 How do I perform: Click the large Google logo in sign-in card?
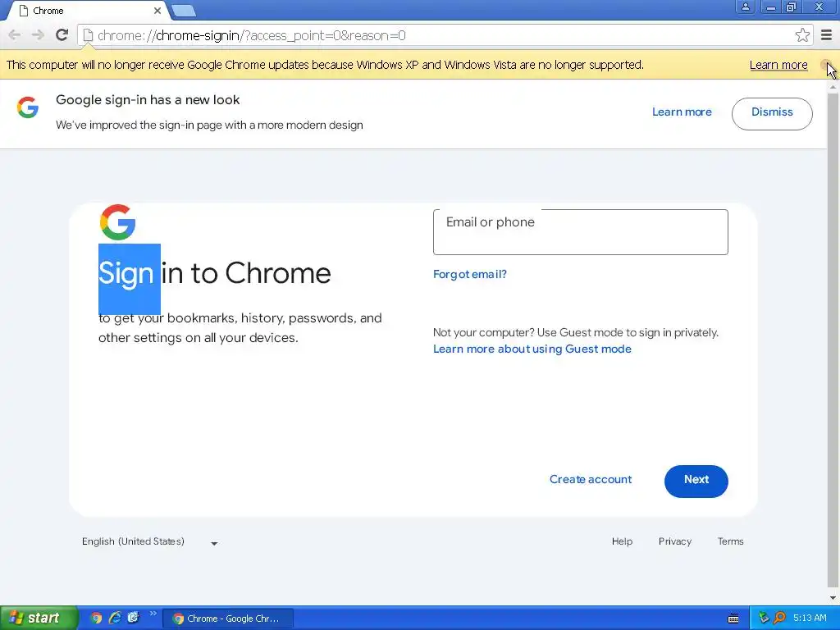[x=117, y=221]
